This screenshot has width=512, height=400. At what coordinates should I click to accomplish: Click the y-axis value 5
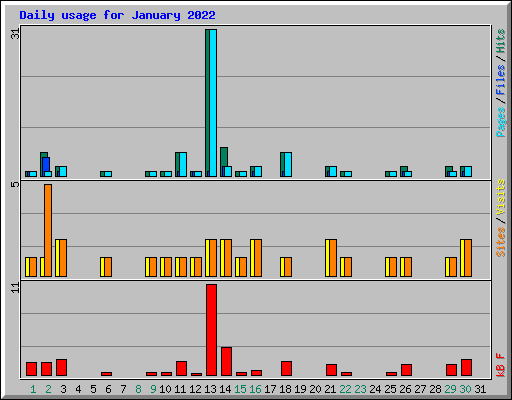coord(15,184)
